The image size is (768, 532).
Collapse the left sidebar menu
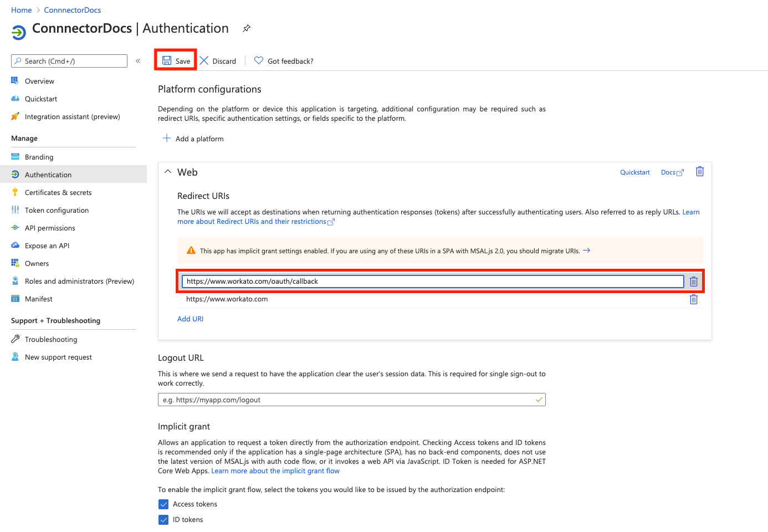coord(138,61)
